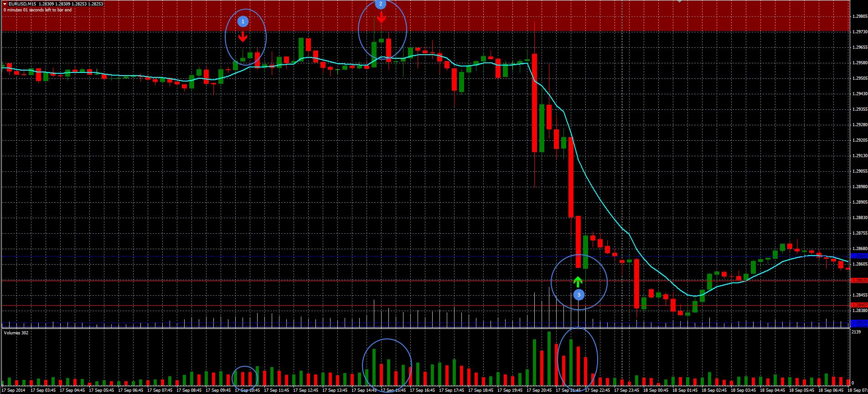Image resolution: width=868 pixels, height=394 pixels.
Task: Click the chart shift triangle marker on top edge
Action: point(679,1)
